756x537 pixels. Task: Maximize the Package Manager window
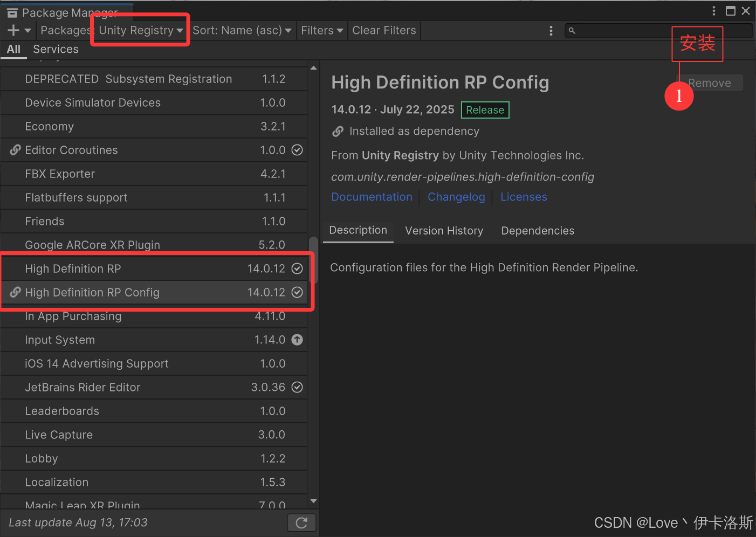(x=731, y=11)
